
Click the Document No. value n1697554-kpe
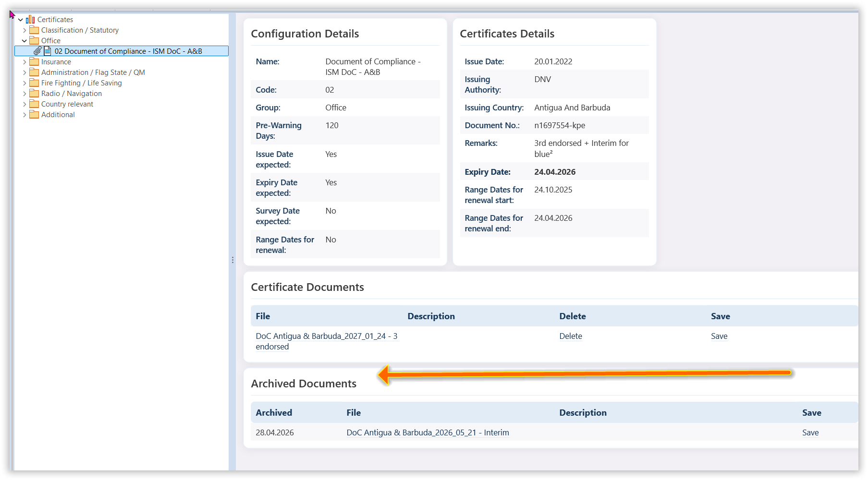point(560,125)
